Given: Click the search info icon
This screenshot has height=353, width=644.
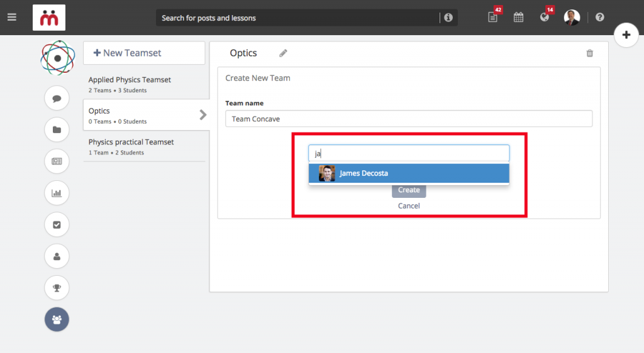Looking at the screenshot, I should click(448, 18).
